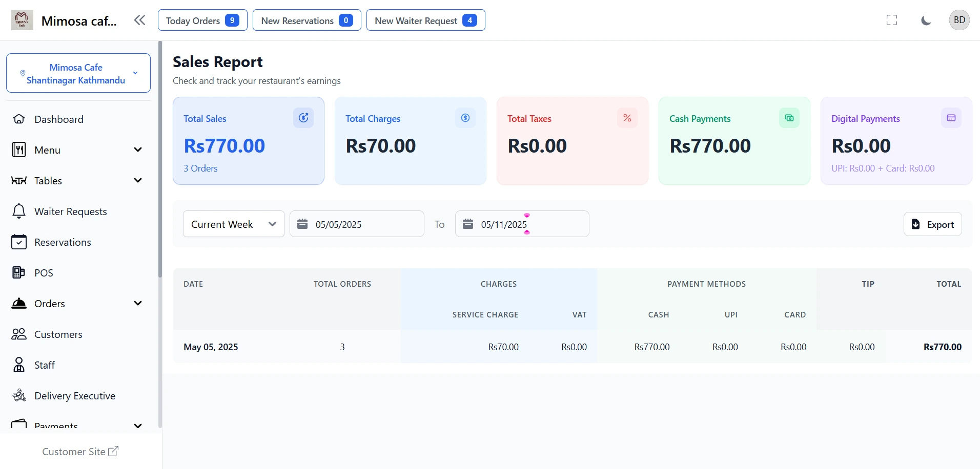Toggle fullscreen view

892,20
